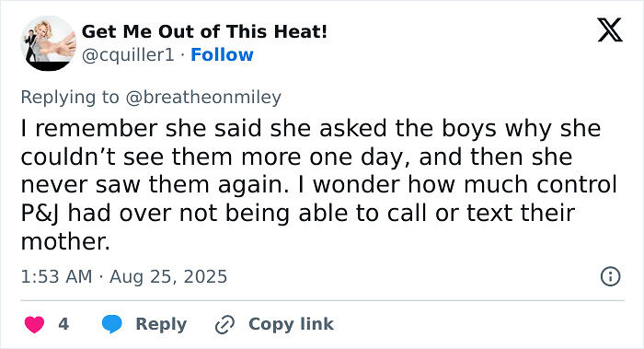Click the 'Aug 25, 2025' date
The width and height of the screenshot is (644, 349).
[x=168, y=276]
